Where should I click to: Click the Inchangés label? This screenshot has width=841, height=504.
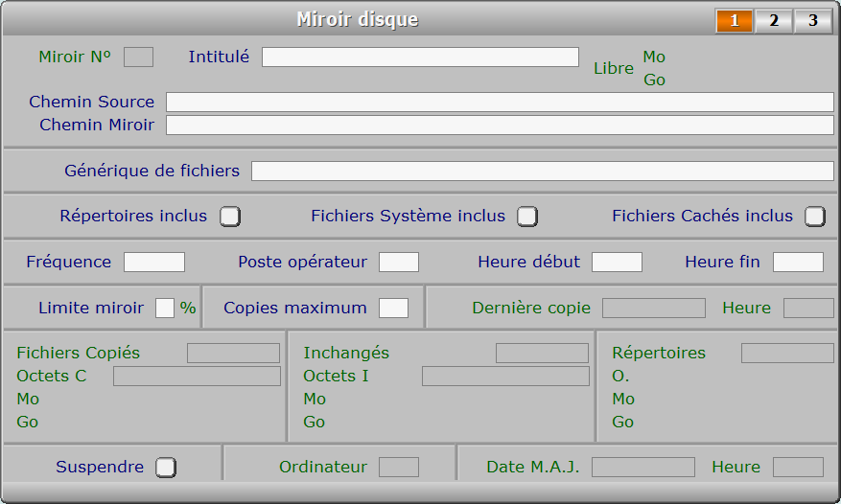(x=346, y=354)
